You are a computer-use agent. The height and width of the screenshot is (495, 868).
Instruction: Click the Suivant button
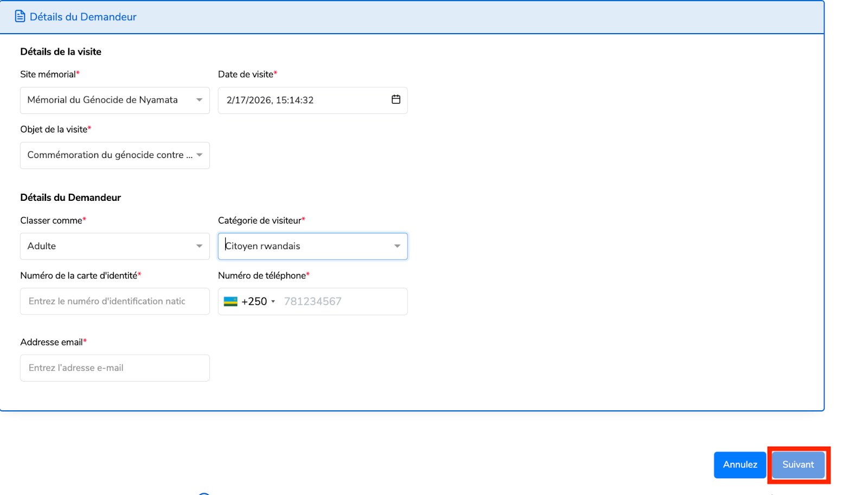pyautogui.click(x=798, y=465)
